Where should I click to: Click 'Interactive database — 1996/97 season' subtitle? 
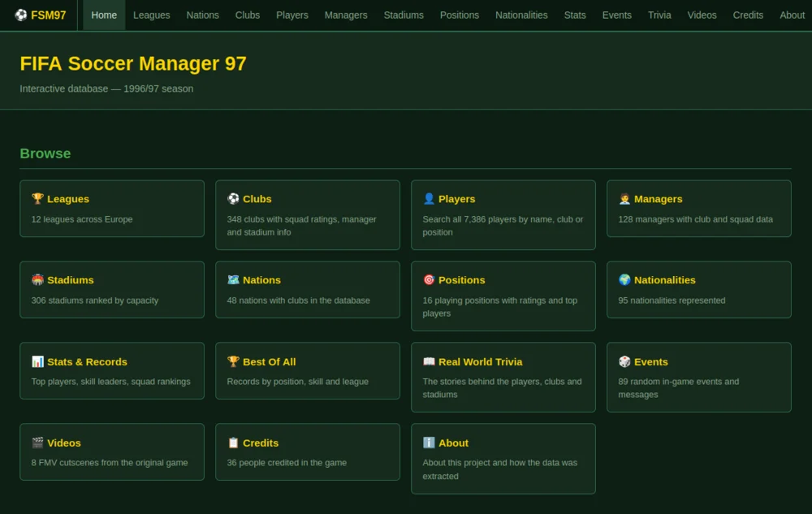click(x=106, y=89)
